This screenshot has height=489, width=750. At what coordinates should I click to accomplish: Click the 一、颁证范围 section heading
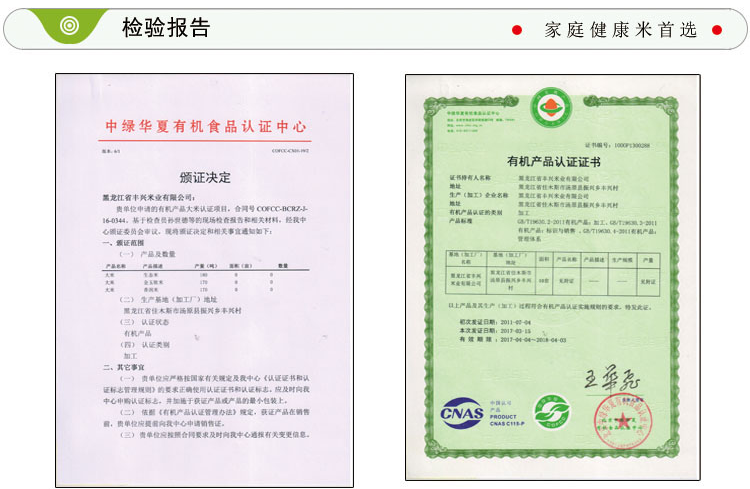(123, 243)
